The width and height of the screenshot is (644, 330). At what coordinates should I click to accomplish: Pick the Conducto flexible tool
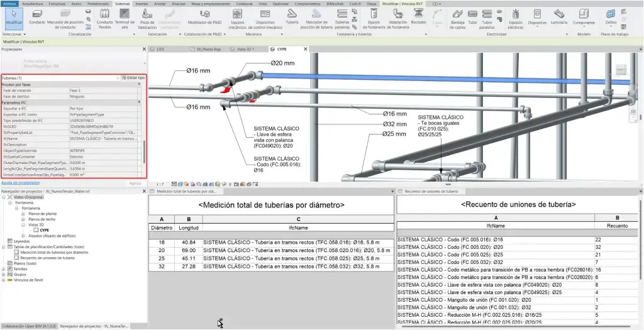click(104, 19)
